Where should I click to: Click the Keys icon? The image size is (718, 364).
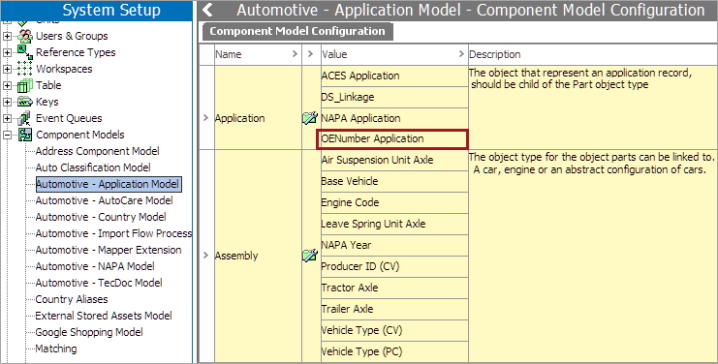tap(25, 102)
